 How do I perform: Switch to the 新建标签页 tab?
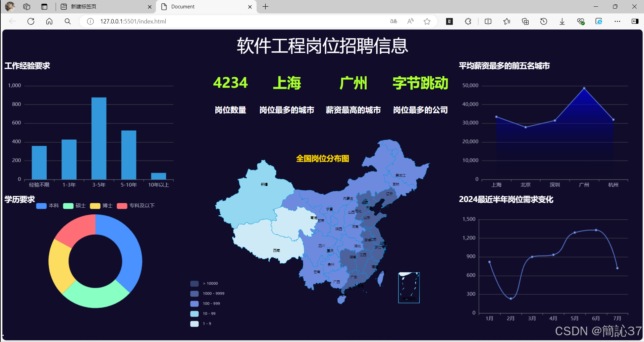click(x=101, y=7)
